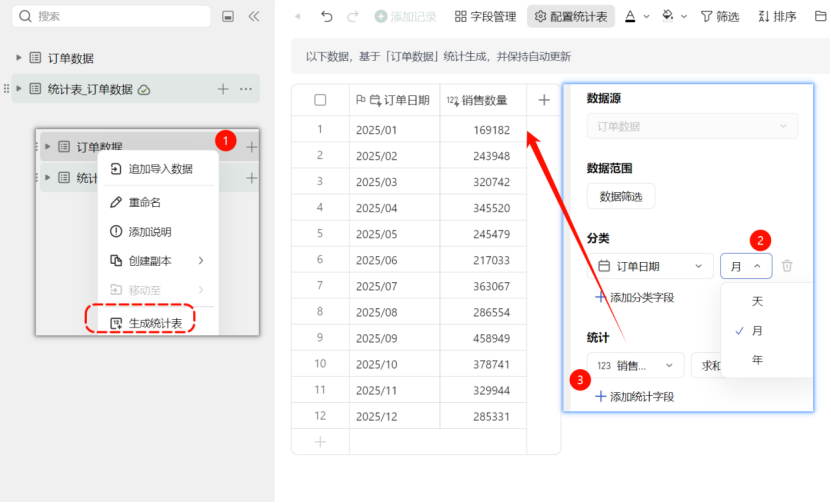Open the text color dropdown arrow
This screenshot has width=831, height=503.
pos(647,16)
